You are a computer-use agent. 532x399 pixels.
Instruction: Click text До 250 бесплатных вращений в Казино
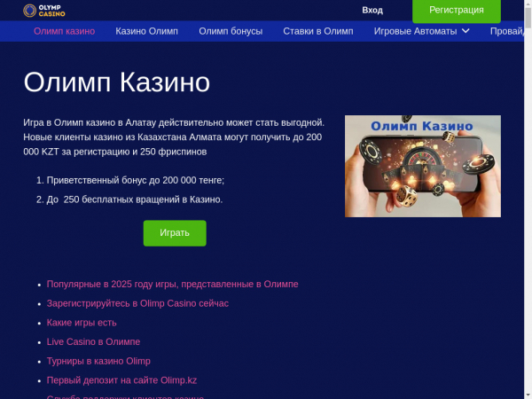click(x=135, y=199)
